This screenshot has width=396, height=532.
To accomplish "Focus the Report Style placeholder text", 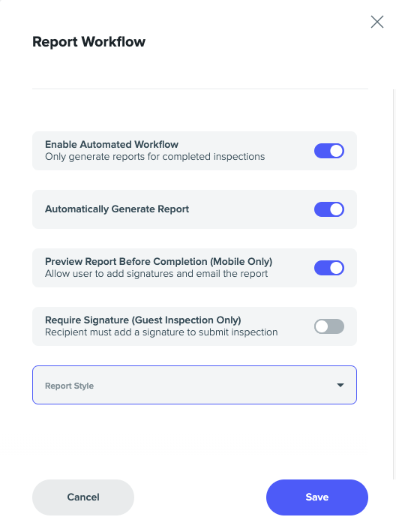I will [70, 386].
